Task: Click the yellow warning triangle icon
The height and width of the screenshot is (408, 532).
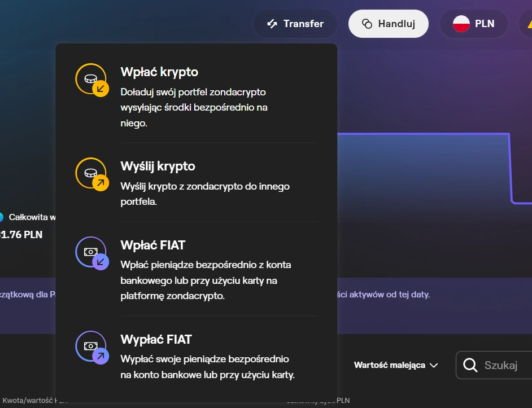Action: 529,24
